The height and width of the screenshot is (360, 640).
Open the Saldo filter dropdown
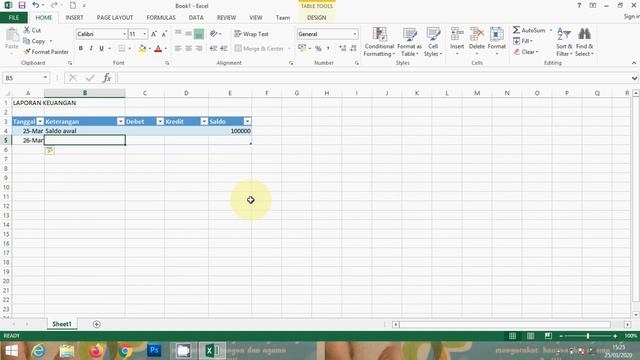click(x=247, y=121)
